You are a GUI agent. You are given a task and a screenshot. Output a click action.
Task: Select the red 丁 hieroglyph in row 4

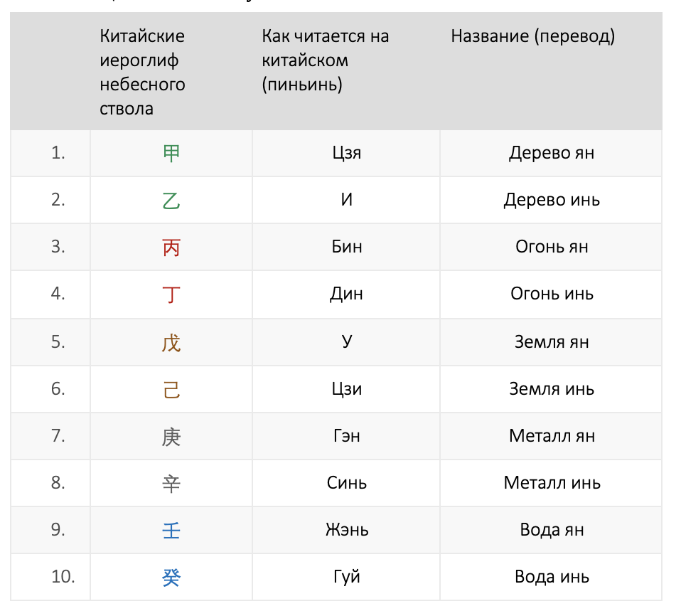coord(171,294)
